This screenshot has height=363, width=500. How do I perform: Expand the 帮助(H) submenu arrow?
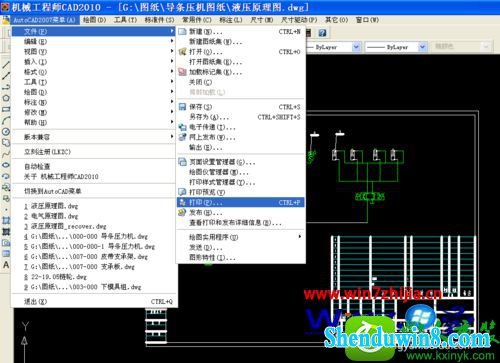click(172, 122)
